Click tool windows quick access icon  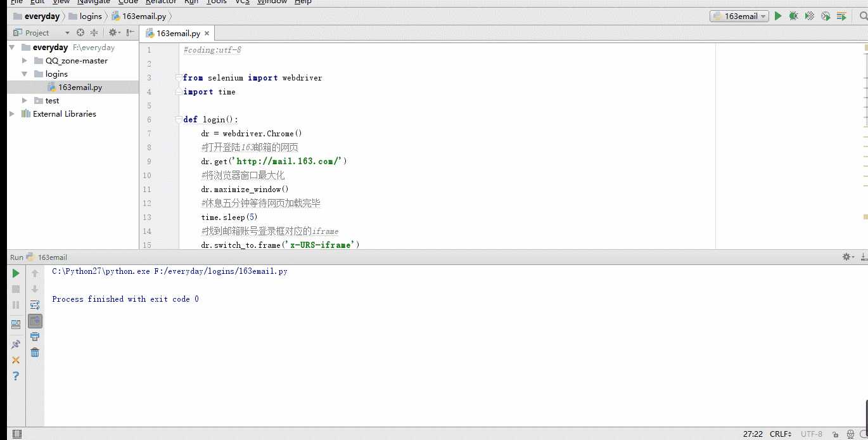[x=16, y=434]
